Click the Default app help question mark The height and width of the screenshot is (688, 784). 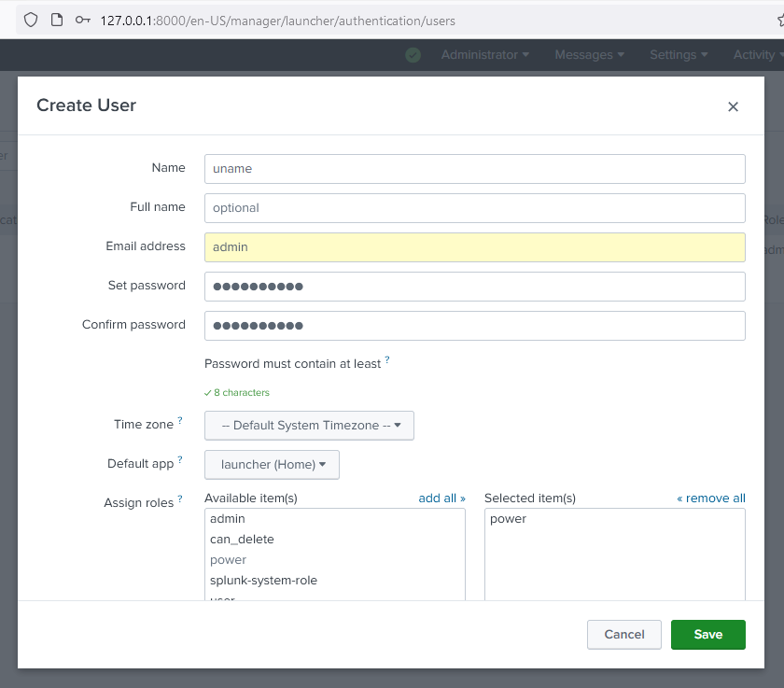pyautogui.click(x=180, y=459)
